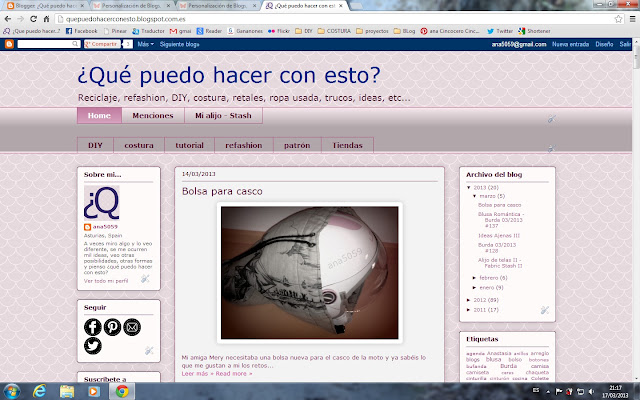The height and width of the screenshot is (400, 640).
Task: Edit the DIY labels bar wrench icon
Action: 551,148
